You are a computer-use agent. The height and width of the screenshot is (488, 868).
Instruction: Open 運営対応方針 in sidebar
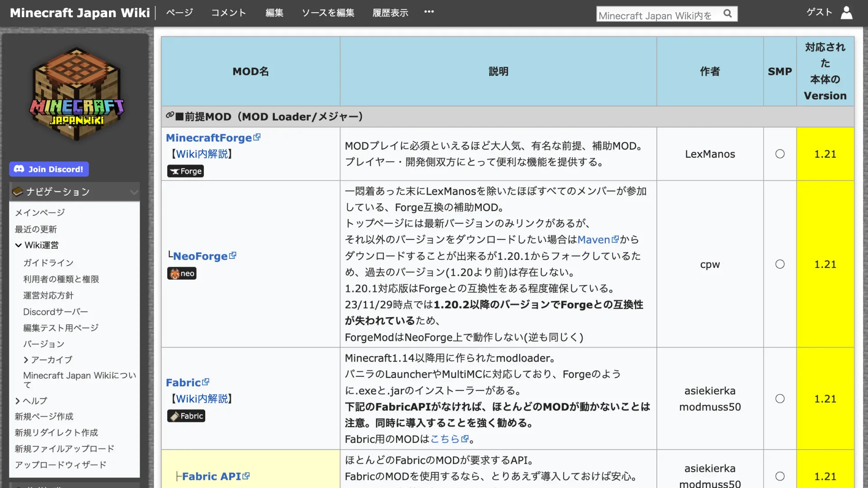(x=48, y=296)
